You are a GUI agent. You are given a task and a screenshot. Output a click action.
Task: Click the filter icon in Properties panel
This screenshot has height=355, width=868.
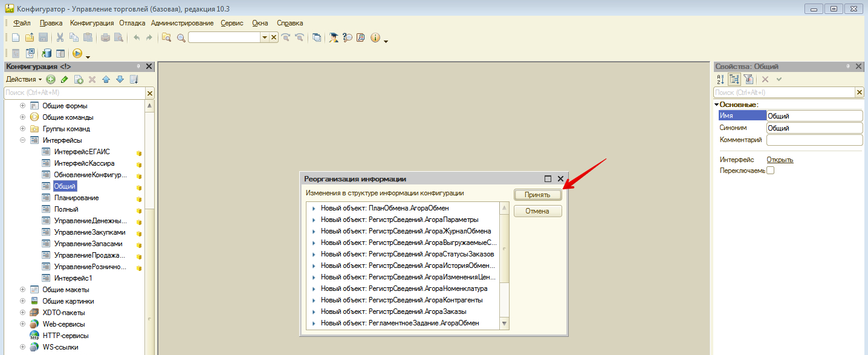pyautogui.click(x=748, y=79)
